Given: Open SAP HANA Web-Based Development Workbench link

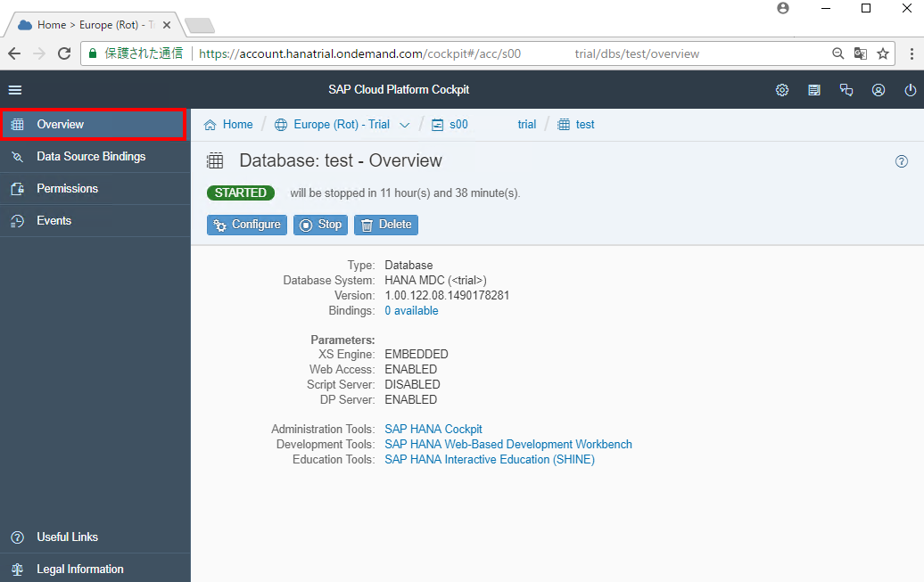Looking at the screenshot, I should [x=508, y=445].
